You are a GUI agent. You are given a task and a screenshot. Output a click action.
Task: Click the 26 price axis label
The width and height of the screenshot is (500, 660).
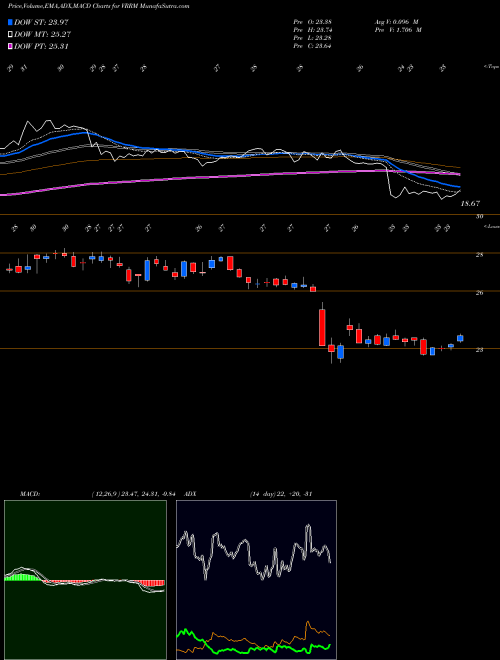click(479, 293)
